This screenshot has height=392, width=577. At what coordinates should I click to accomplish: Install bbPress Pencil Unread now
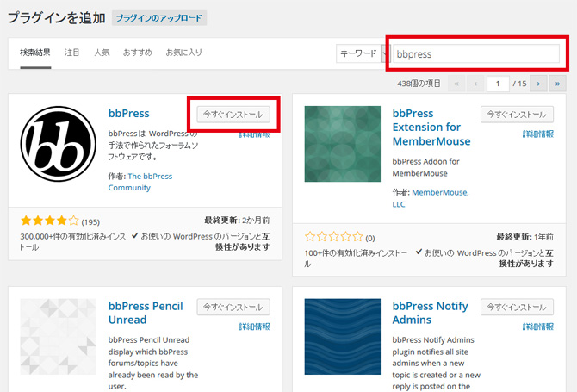click(233, 307)
